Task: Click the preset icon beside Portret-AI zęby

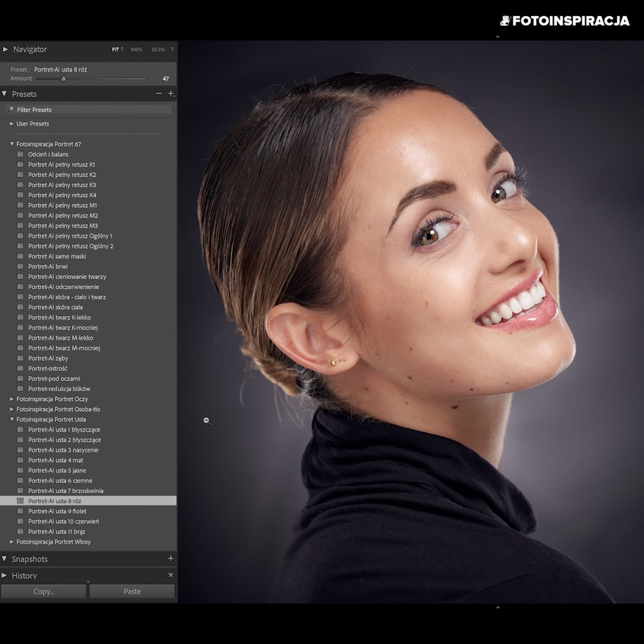Action: (x=21, y=358)
